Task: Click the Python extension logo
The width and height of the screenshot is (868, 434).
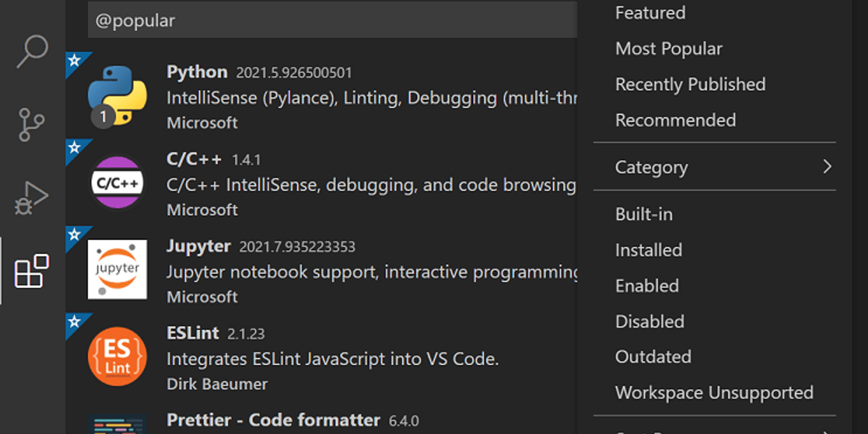Action: pos(118,96)
